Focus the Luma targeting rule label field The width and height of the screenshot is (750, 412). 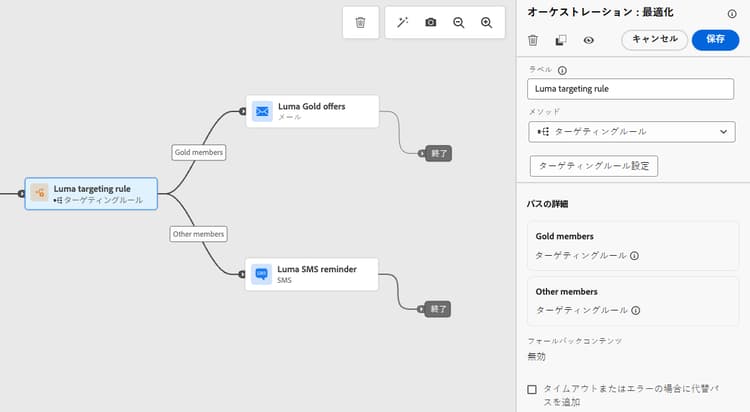630,89
